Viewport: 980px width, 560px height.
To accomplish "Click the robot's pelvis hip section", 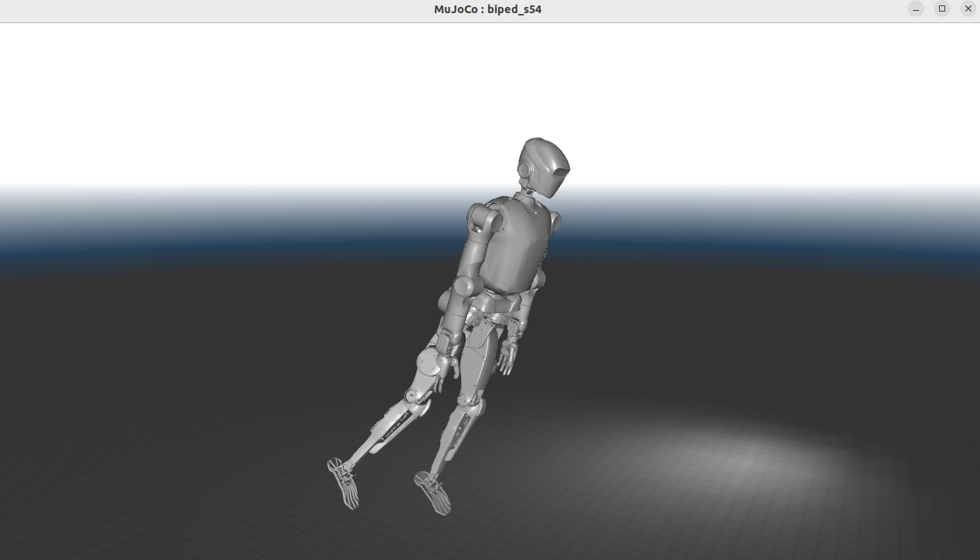I will 487,313.
